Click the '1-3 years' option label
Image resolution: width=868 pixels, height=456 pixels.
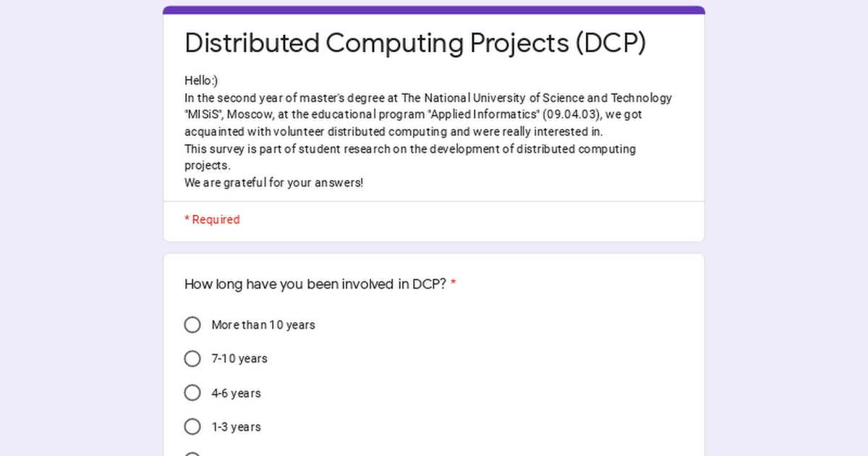pos(236,427)
